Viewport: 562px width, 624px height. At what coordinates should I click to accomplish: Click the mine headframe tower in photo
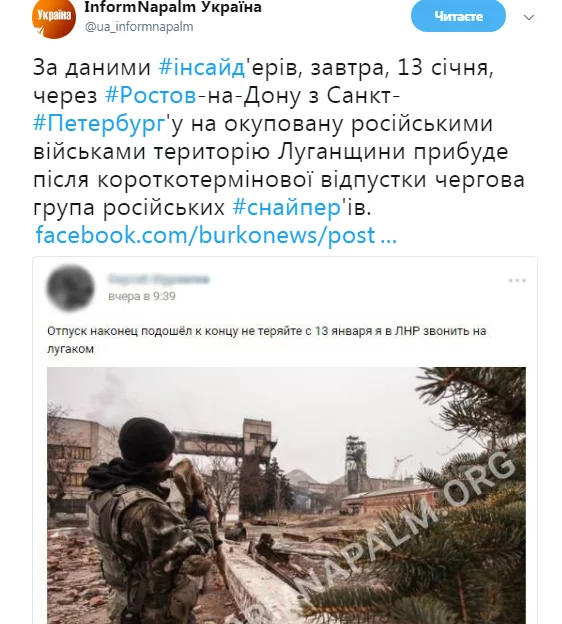pyautogui.click(x=355, y=462)
